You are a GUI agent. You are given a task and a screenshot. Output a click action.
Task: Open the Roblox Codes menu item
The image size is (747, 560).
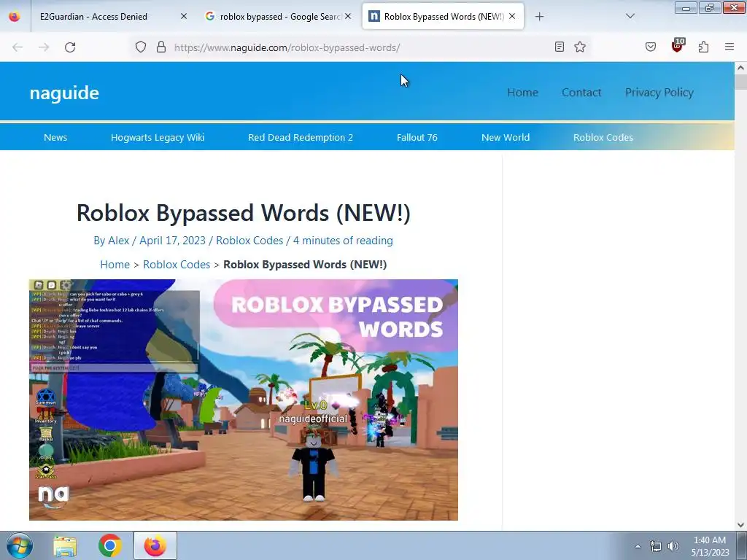(x=603, y=137)
